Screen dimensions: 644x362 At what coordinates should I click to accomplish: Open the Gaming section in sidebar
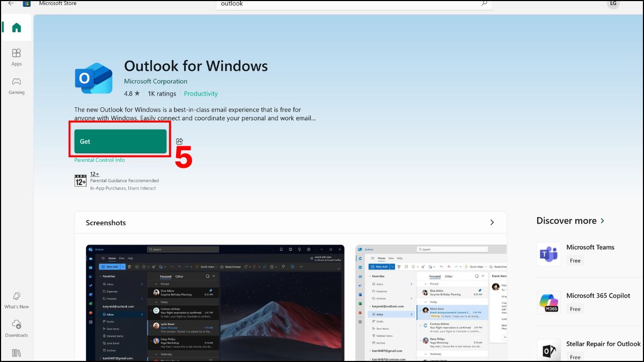point(17,86)
